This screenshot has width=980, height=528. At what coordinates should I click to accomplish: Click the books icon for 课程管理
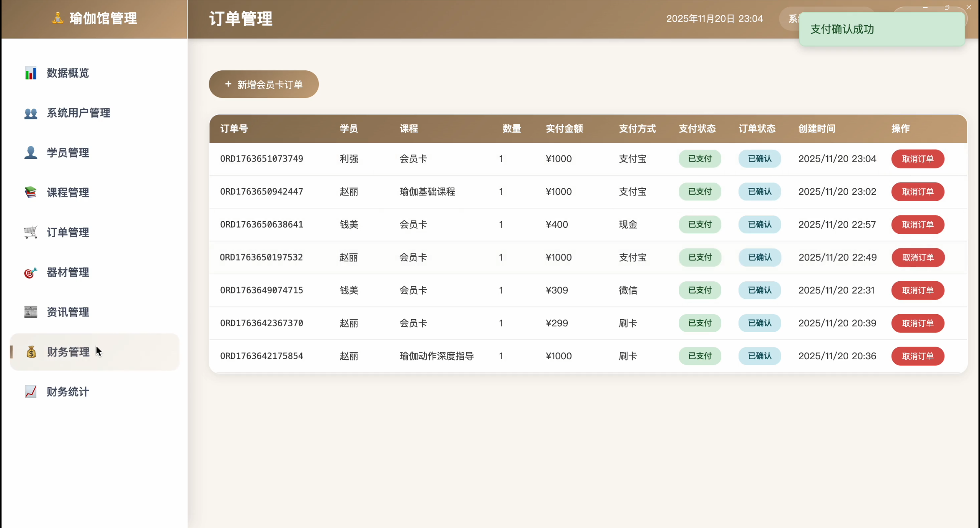(31, 192)
